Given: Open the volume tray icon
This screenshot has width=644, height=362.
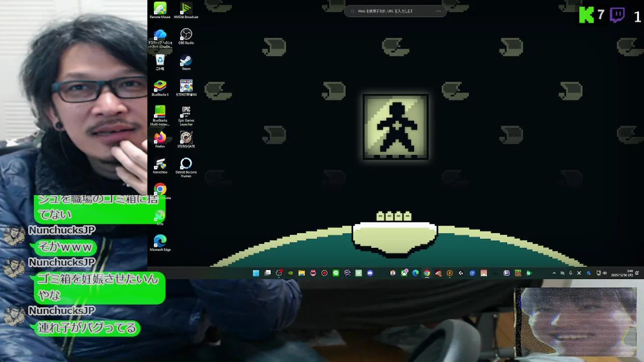Looking at the screenshot, I should (x=604, y=273).
